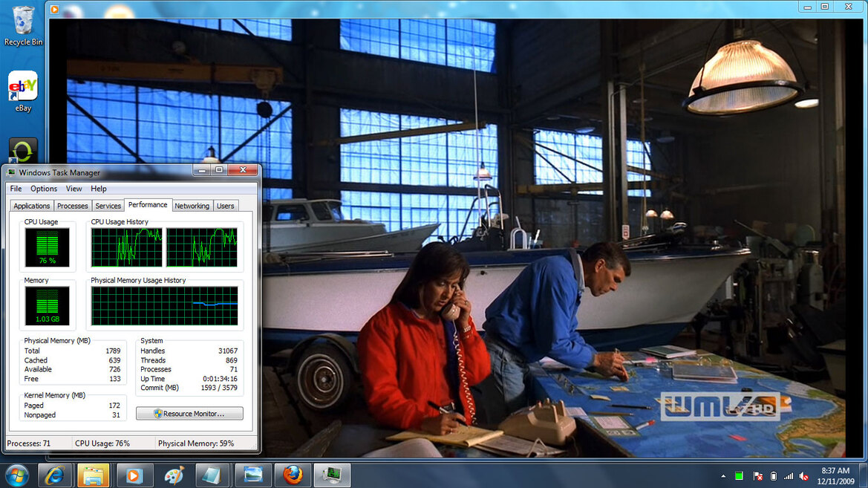Switch to the Services tab
This screenshot has width=868, height=488.
[108, 206]
